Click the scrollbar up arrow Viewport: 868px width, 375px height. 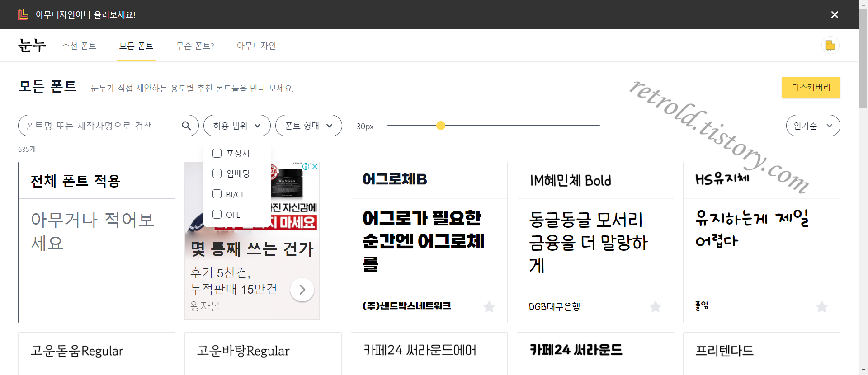pos(863,4)
